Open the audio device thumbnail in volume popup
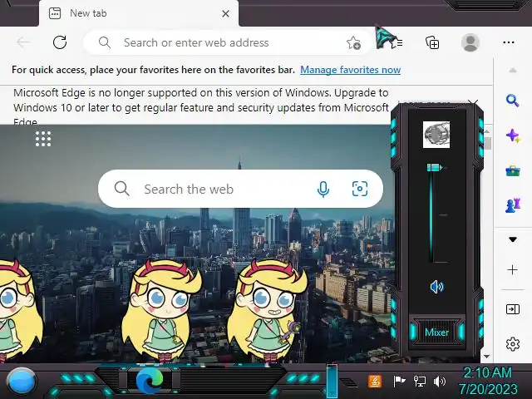The height and width of the screenshot is (399, 532). pyautogui.click(x=436, y=135)
